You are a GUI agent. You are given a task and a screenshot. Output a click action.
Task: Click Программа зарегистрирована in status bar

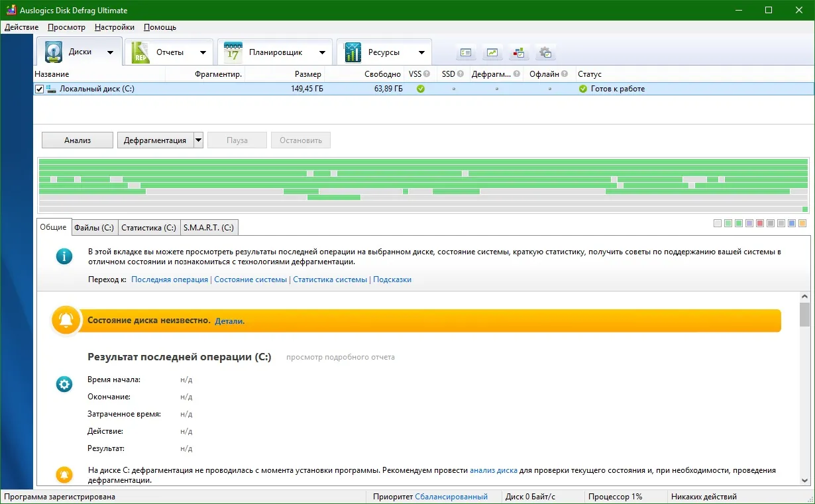click(x=60, y=497)
